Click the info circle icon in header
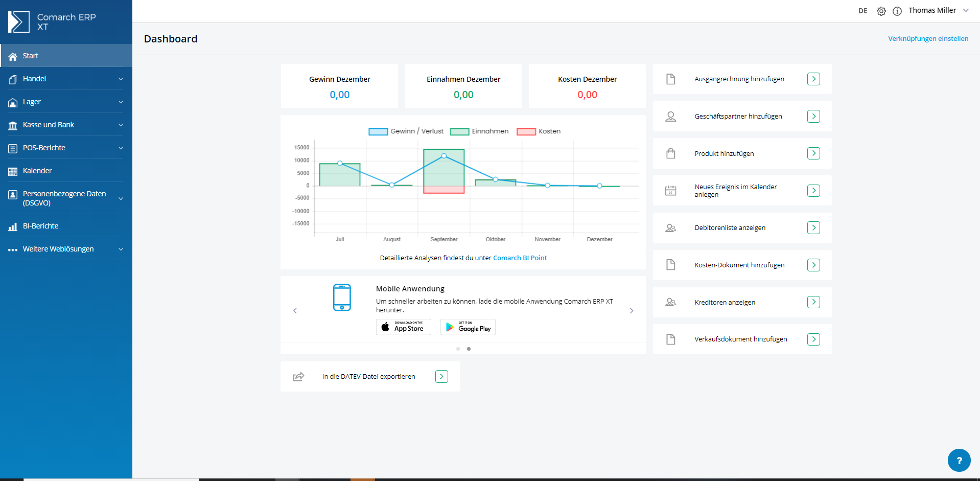Screen dimensions: 980x481 pos(897,11)
